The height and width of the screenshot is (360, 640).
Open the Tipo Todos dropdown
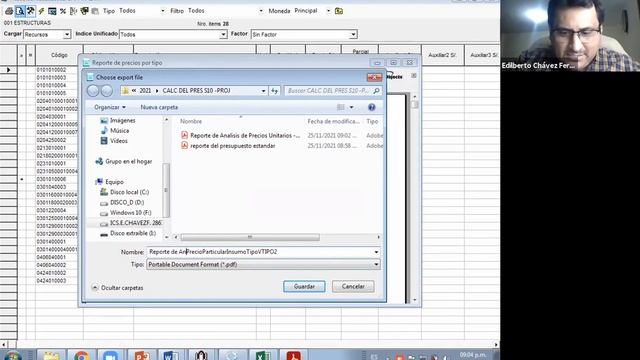(x=163, y=11)
